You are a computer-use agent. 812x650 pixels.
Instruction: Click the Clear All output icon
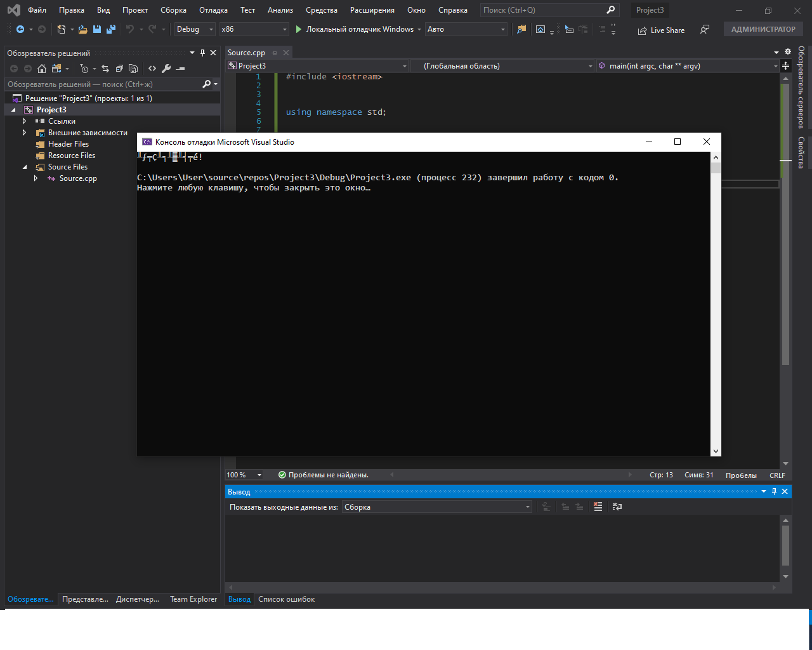tap(598, 507)
